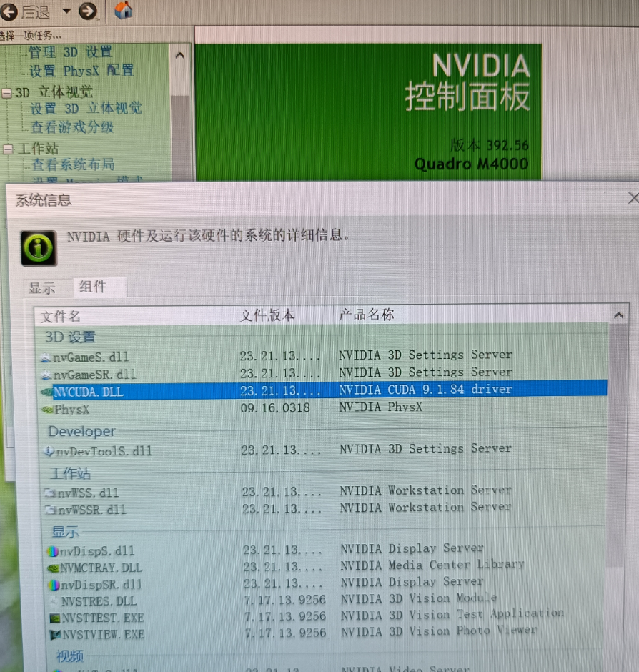639x672 pixels.
Task: Click the NVIDIA info icon in the dialog
Action: 38,247
